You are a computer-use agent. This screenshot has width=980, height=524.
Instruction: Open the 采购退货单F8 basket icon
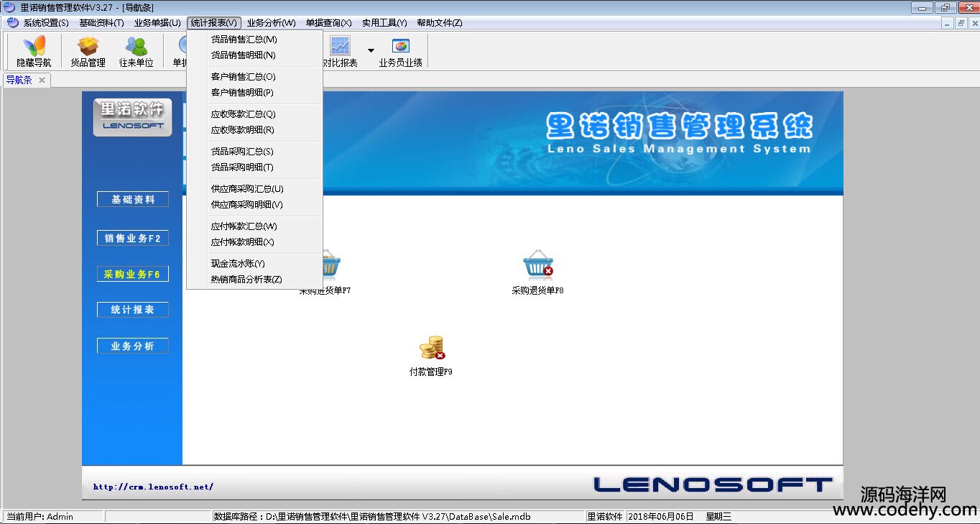[537, 266]
